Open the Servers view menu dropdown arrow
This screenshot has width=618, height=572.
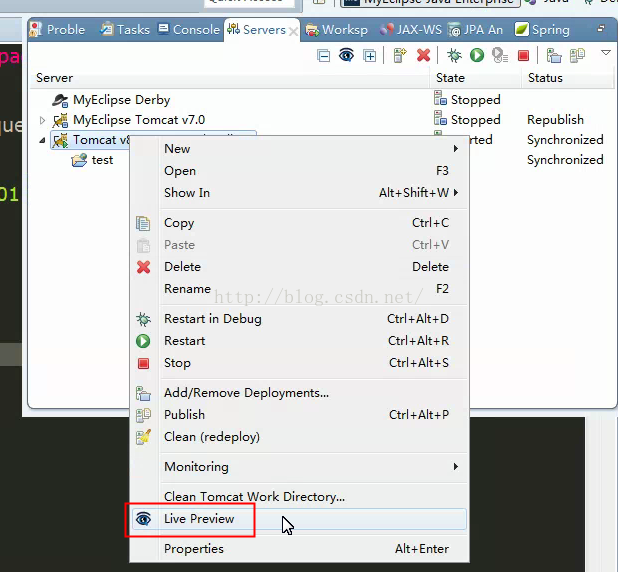(x=606, y=52)
